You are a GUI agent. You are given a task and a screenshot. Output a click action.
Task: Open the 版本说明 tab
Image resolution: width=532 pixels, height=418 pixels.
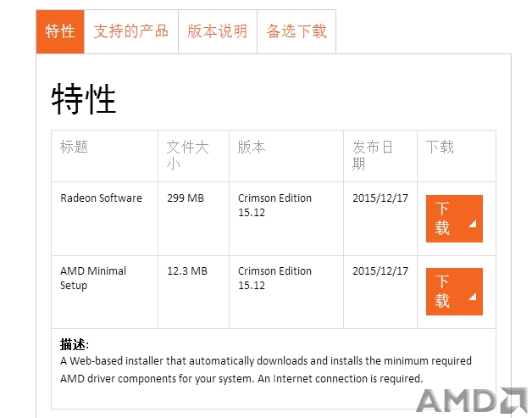pos(218,31)
